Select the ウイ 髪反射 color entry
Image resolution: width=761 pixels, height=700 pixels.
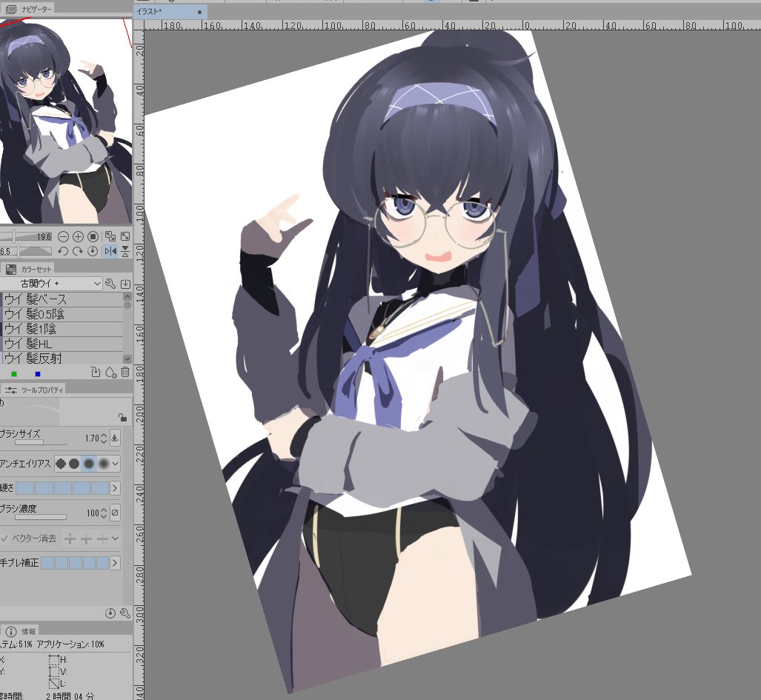click(x=62, y=358)
